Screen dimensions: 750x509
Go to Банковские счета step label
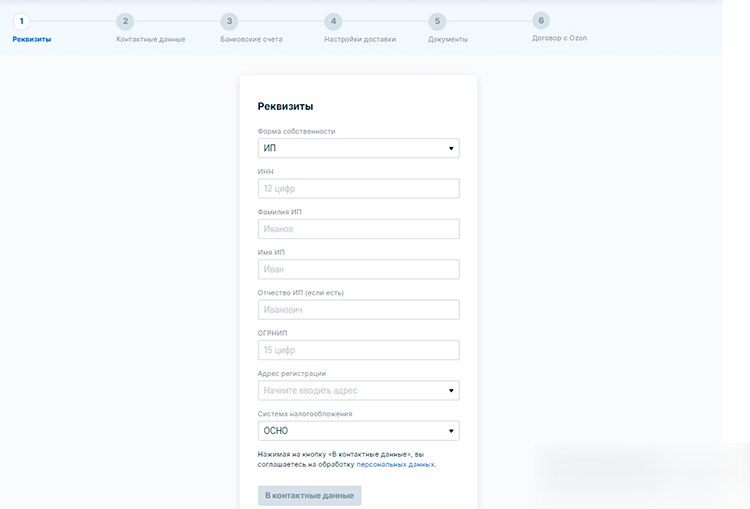point(251,40)
